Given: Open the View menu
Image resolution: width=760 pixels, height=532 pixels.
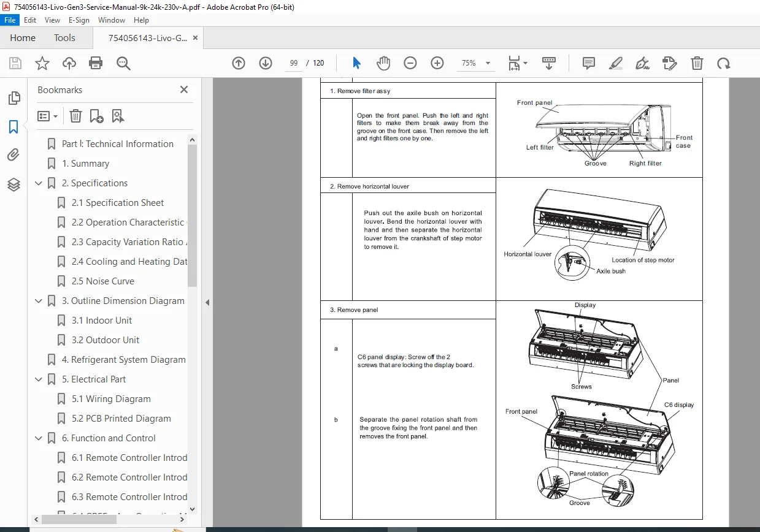Looking at the screenshot, I should tap(52, 20).
